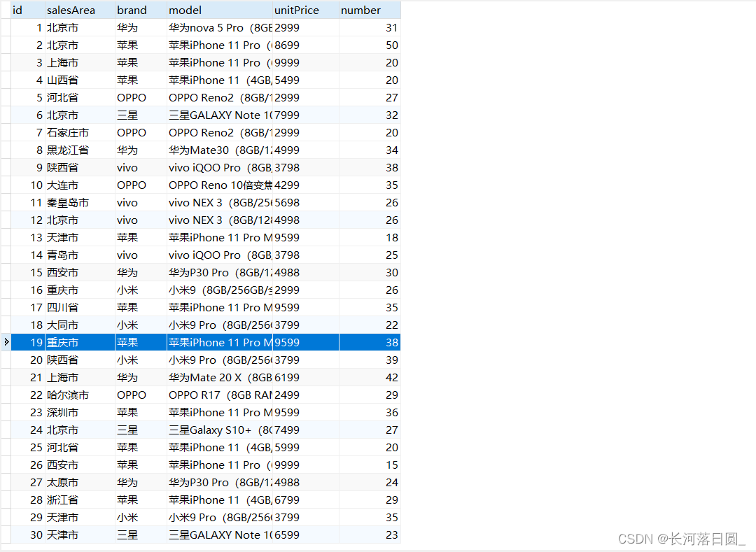Select salesArea cell 浙江省
This screenshot has width=756, height=552.
pos(80,500)
